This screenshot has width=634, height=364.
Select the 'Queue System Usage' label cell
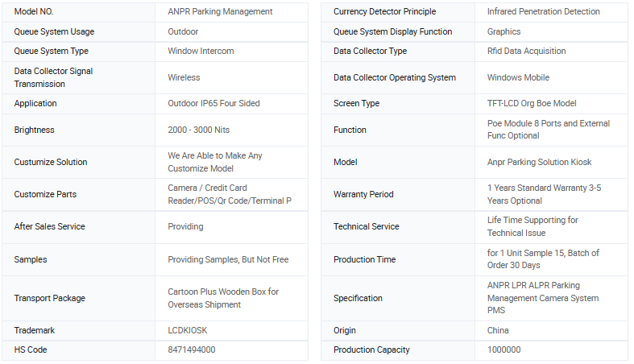click(78, 31)
